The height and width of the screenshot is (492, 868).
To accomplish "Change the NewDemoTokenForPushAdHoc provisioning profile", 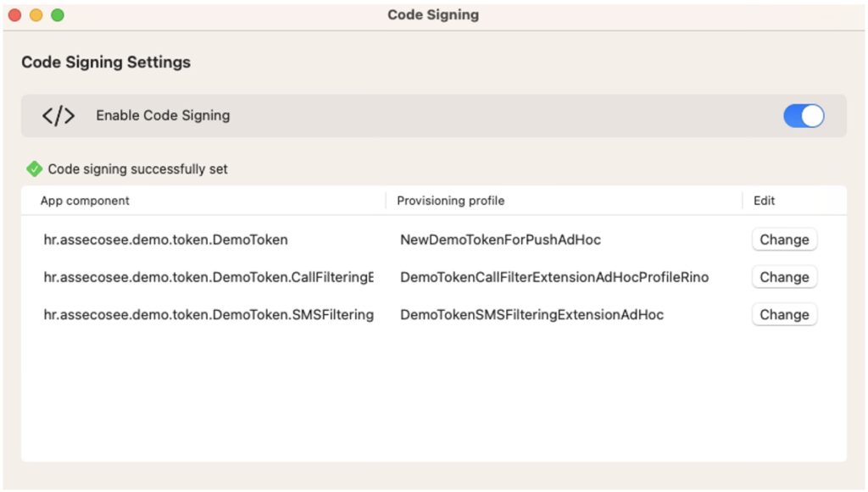I will click(784, 240).
